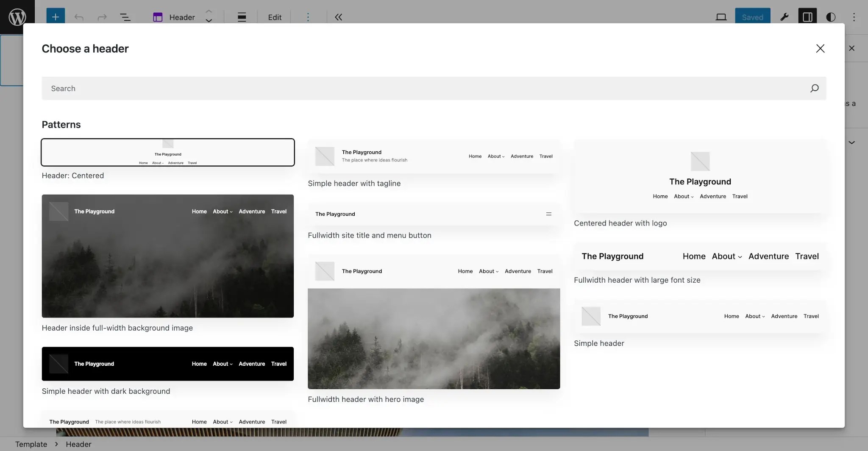Screen dimensions: 868x451
Task: Open the block inserter plus icon
Action: pos(55,17)
